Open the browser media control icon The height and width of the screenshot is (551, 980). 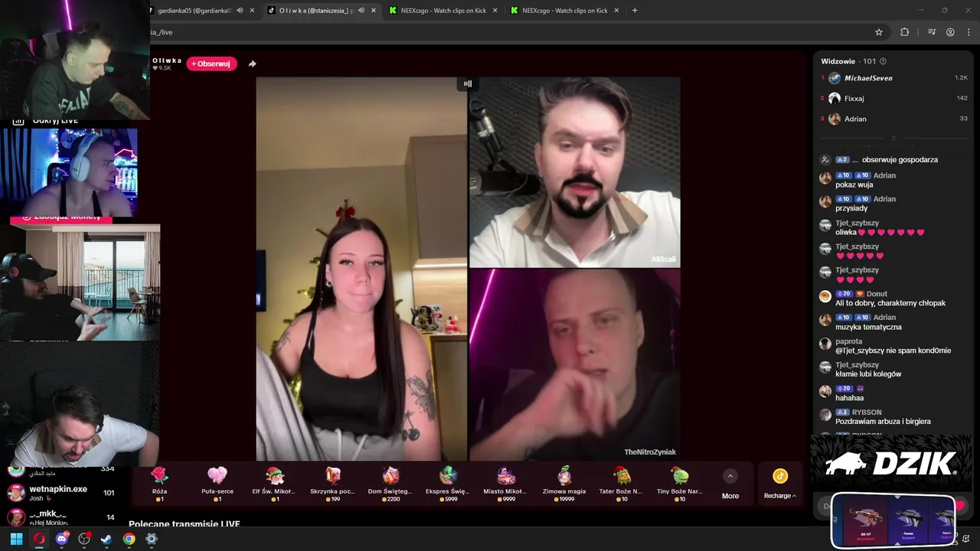point(932,32)
